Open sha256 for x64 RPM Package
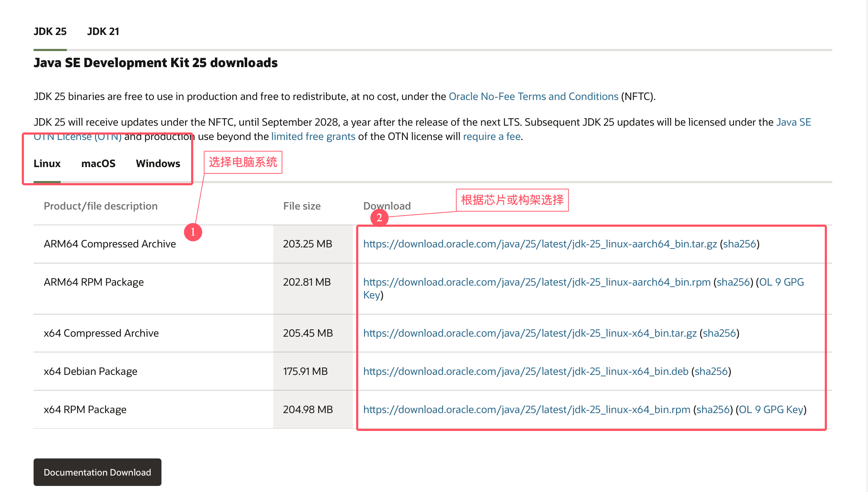 point(713,410)
